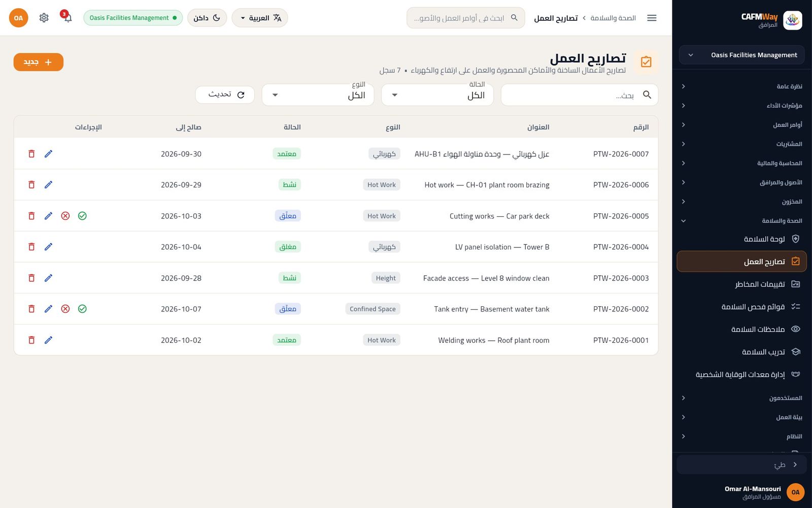Delete permit PTW-2026-0001
The image size is (812, 508).
click(x=31, y=340)
